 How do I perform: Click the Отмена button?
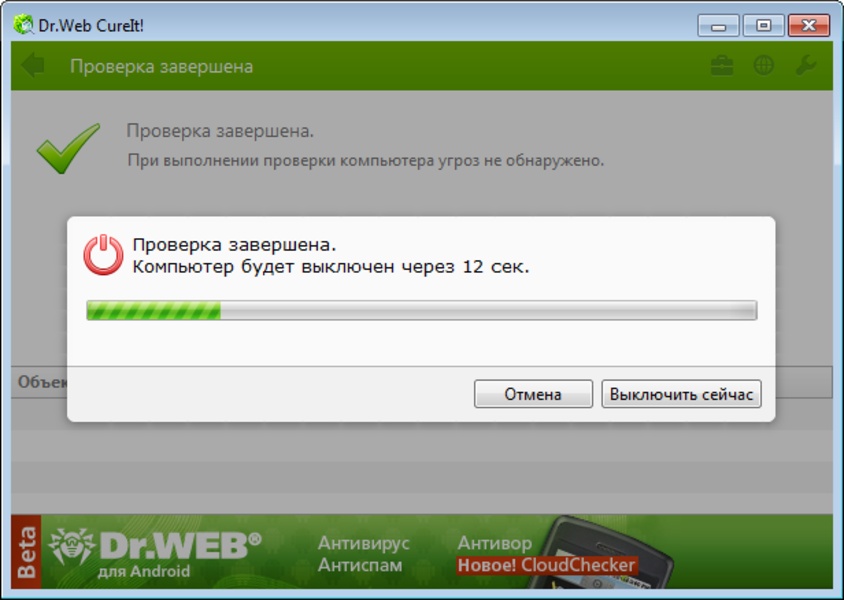(533, 394)
